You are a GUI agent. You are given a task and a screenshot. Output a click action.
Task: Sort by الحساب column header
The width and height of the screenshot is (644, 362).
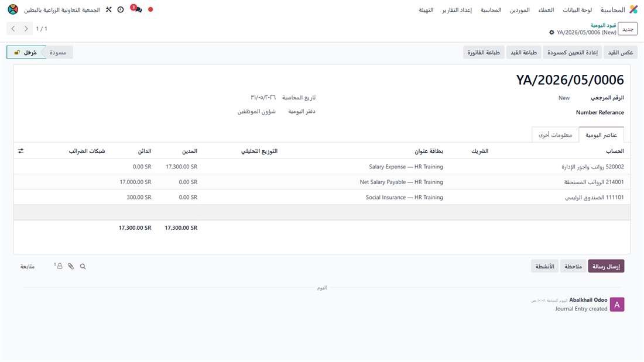pos(615,151)
